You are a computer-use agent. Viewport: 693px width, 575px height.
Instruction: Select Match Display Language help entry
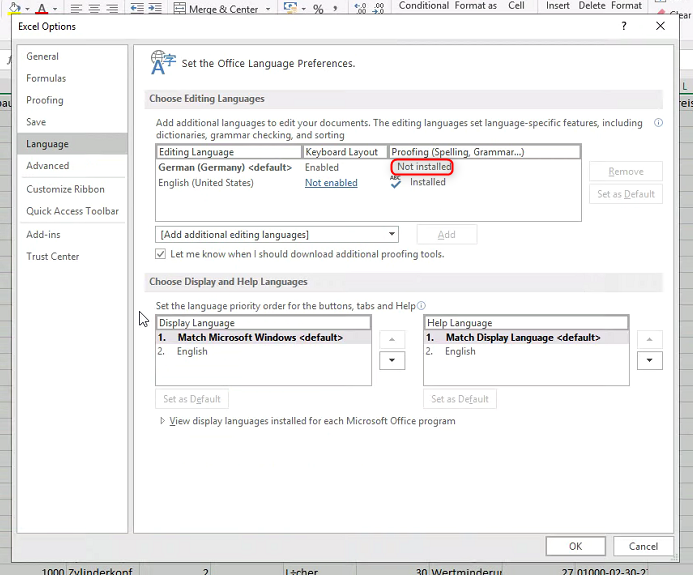pyautogui.click(x=526, y=338)
